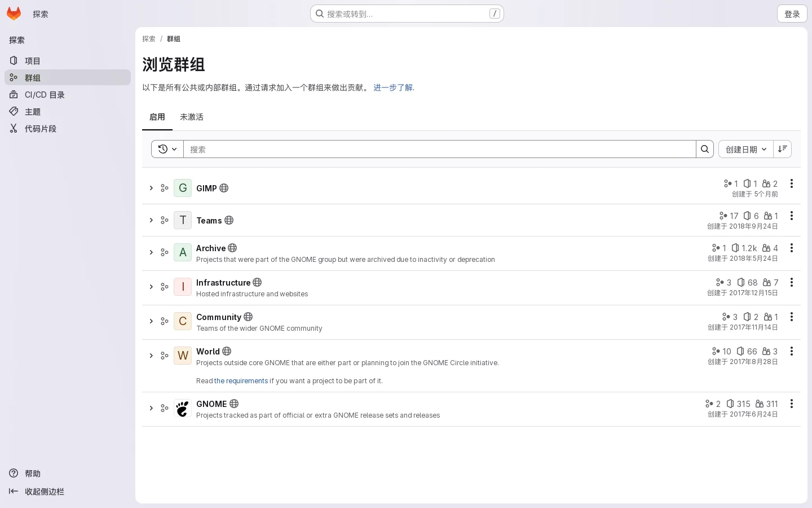The height and width of the screenshot is (508, 812).
Task: Click the Archive letter avatar
Action: [183, 252]
